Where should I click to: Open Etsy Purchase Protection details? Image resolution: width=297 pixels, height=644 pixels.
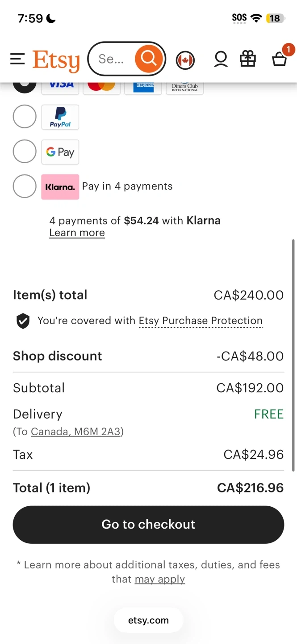[201, 321]
